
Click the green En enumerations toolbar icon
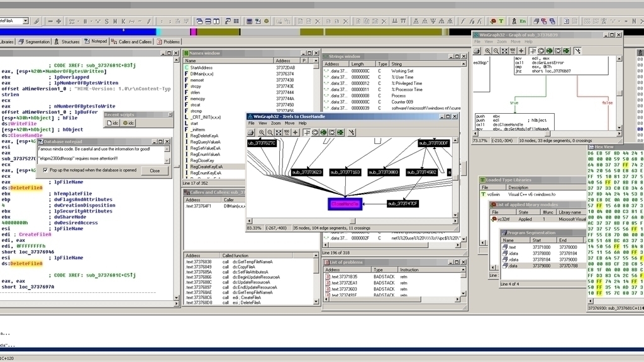point(523,21)
